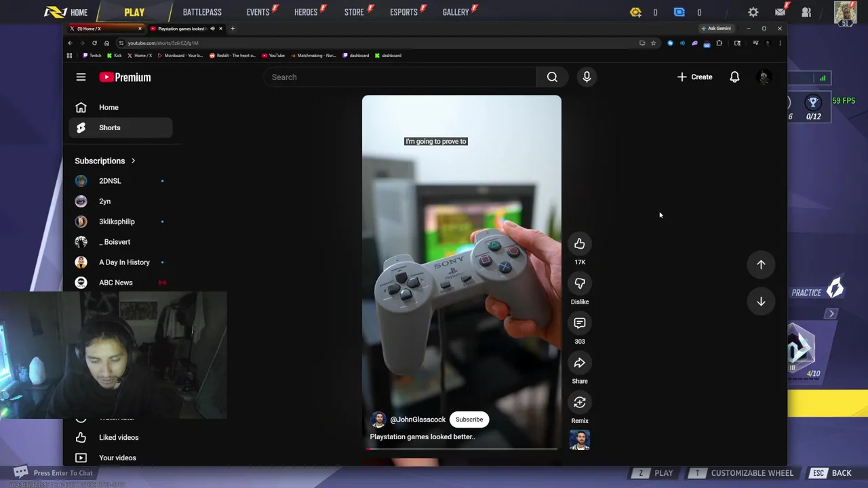
Task: Open the 2DNSL channel subscription
Action: (x=121, y=181)
